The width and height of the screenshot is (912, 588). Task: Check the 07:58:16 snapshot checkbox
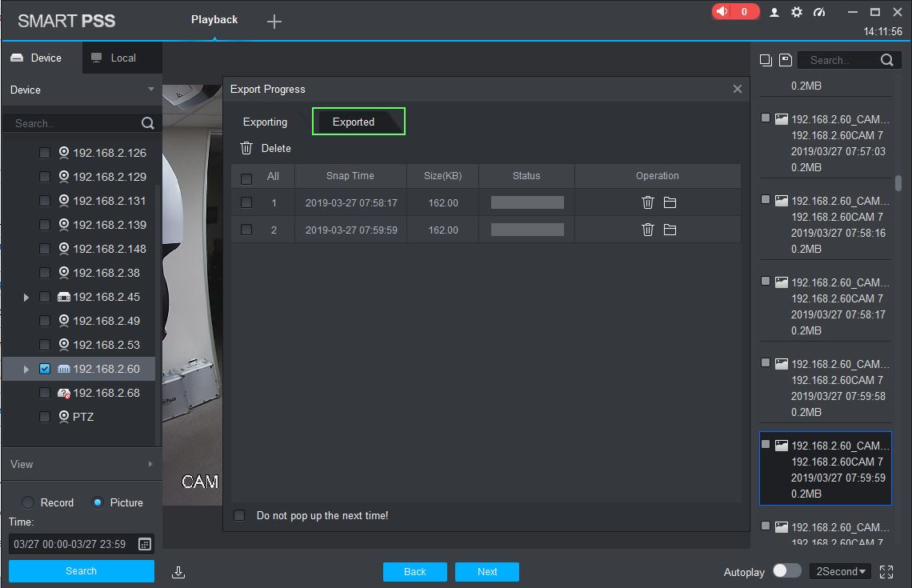(x=766, y=199)
